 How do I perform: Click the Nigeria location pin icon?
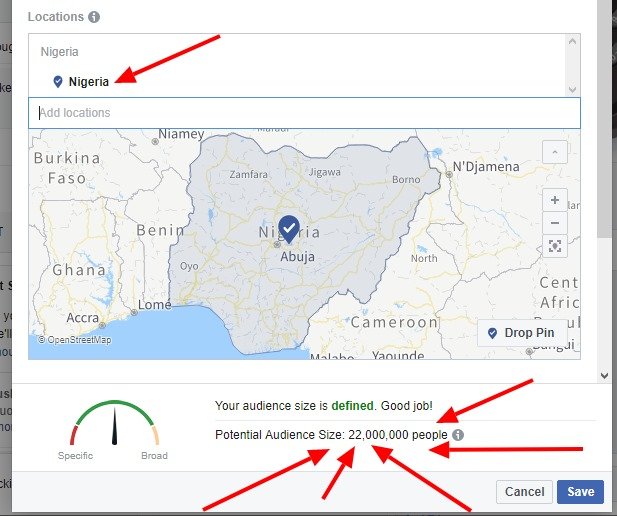tap(58, 81)
